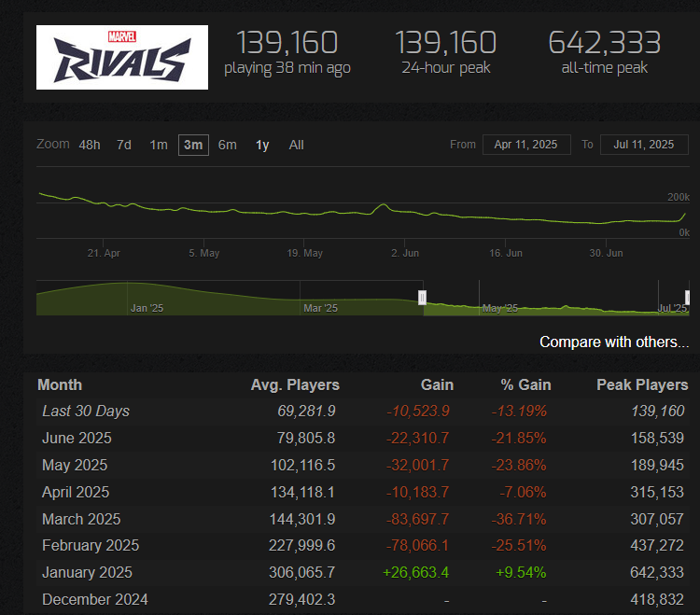Image resolution: width=700 pixels, height=615 pixels.
Task: Select the All zoom range
Action: (x=297, y=145)
